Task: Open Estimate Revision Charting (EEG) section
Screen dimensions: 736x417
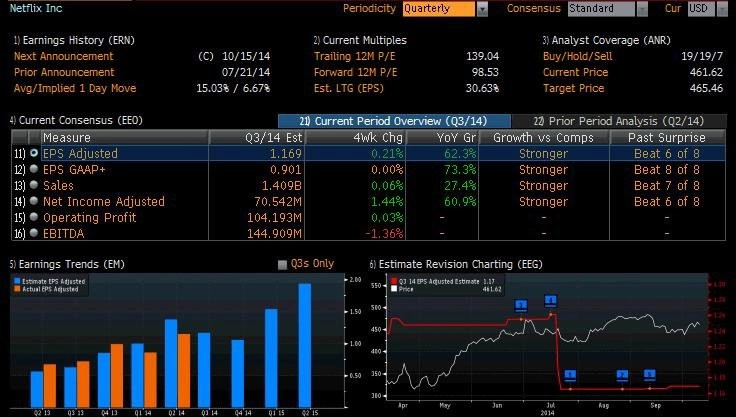Action: 456,264
